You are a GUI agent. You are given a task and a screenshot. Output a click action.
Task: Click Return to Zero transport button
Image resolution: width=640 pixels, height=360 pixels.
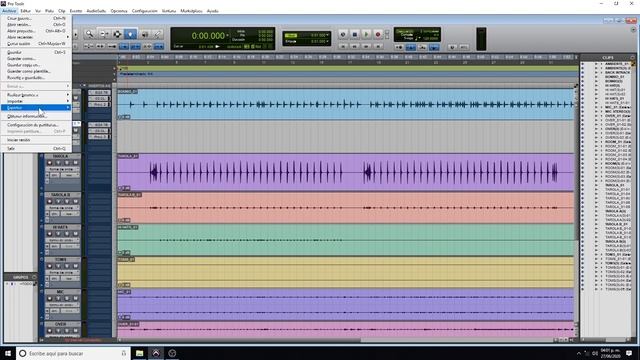[343, 47]
